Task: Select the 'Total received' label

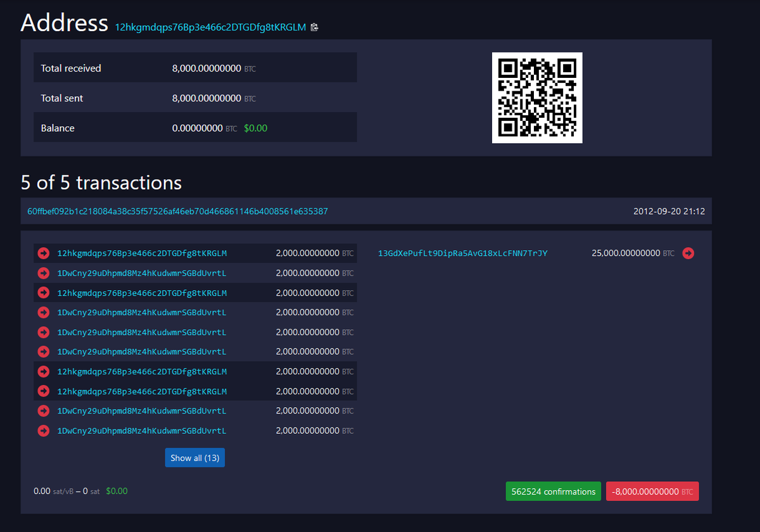Action: click(x=71, y=68)
